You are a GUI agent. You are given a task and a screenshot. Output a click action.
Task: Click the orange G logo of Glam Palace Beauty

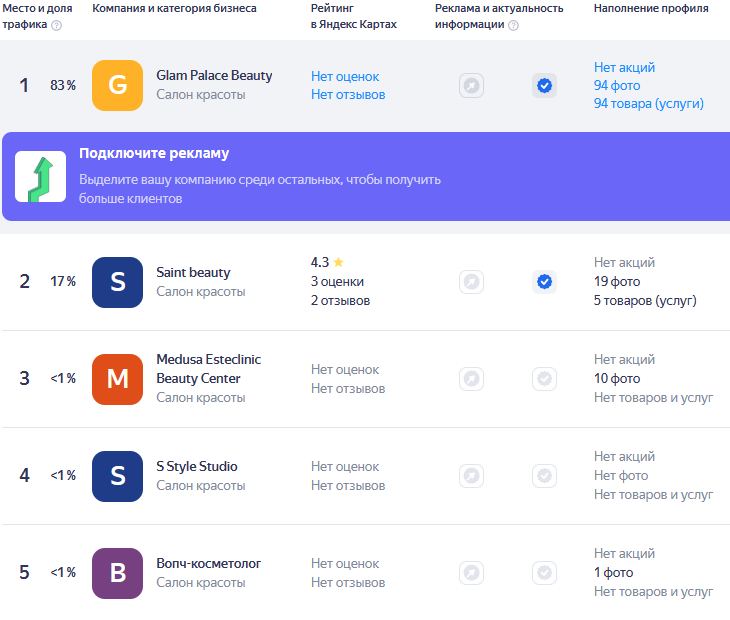(117, 85)
